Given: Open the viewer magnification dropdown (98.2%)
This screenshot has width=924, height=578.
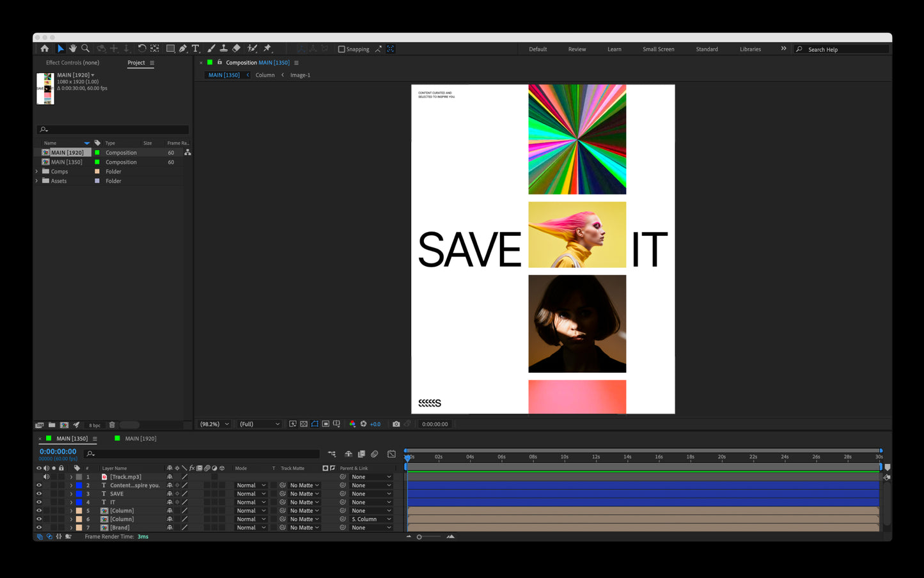Looking at the screenshot, I should pyautogui.click(x=214, y=424).
